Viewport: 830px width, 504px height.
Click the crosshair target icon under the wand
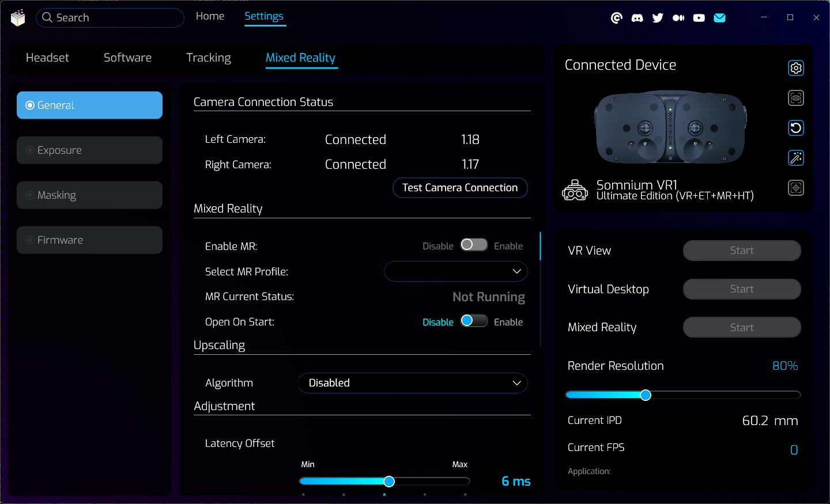(x=795, y=188)
